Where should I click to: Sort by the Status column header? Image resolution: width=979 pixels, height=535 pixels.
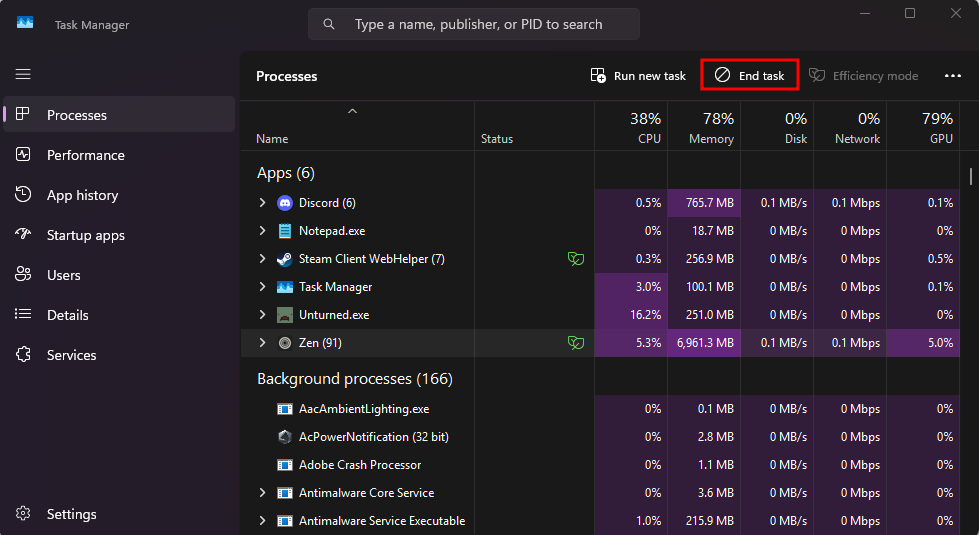pos(534,127)
